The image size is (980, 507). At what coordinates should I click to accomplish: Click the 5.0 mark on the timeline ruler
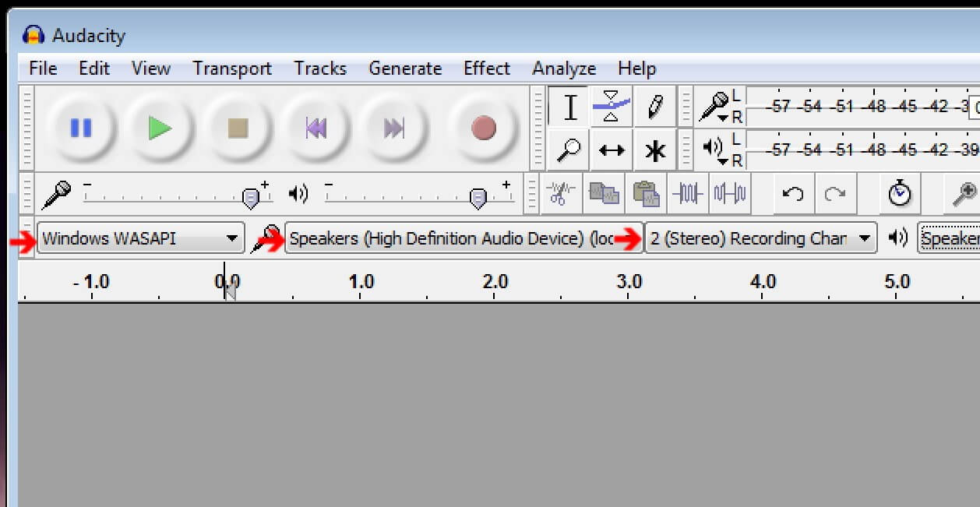point(897,281)
